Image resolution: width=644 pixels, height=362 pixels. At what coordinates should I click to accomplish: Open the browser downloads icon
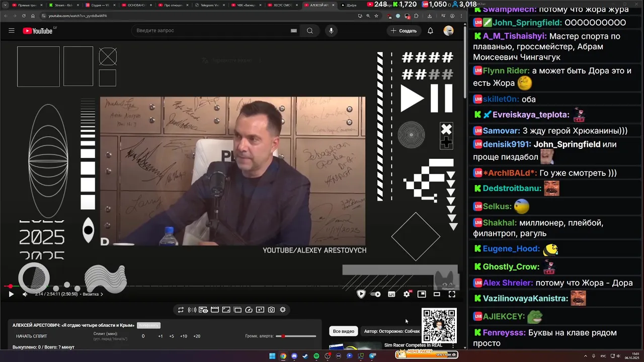pyautogui.click(x=429, y=16)
